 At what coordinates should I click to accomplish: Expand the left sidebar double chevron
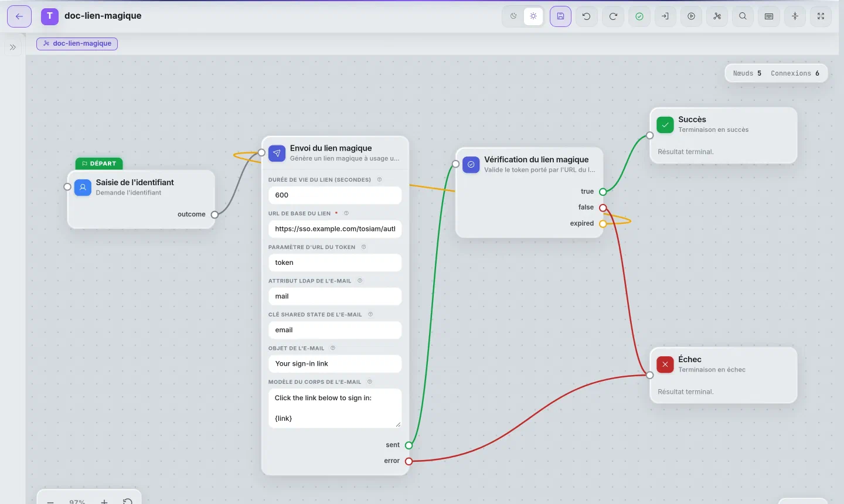click(x=13, y=47)
